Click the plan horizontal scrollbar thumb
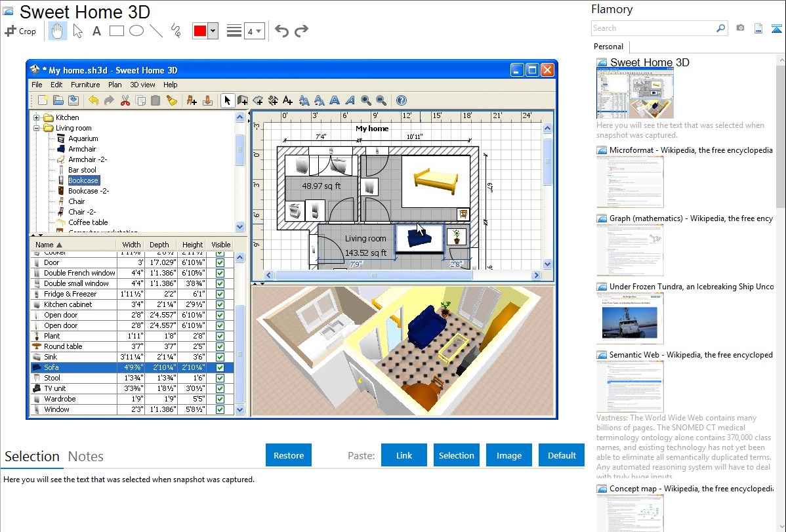Screen dimensions: 786x532 click(374, 276)
